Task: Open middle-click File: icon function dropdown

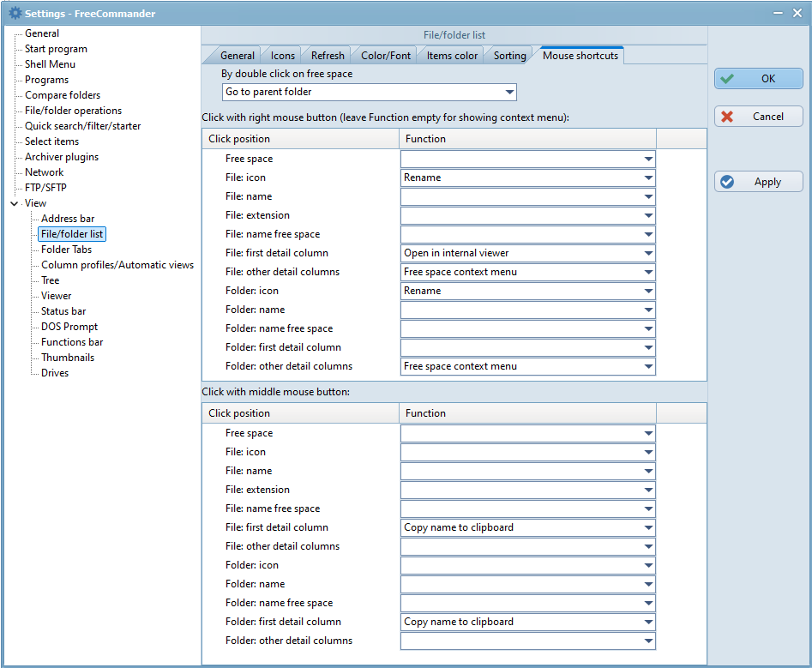Action: (527, 452)
